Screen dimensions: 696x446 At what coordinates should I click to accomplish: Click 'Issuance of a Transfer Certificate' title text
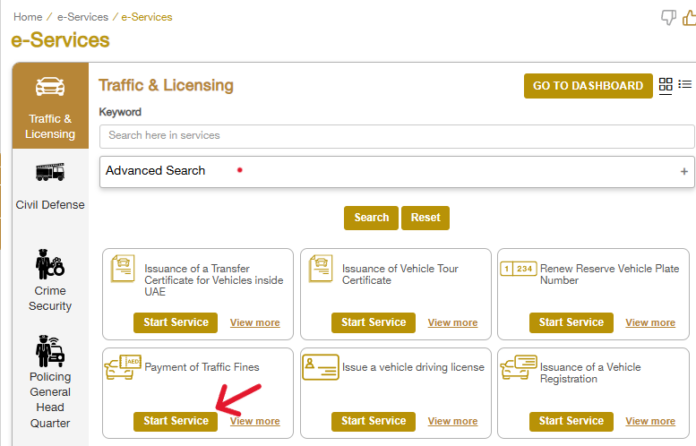tap(214, 280)
